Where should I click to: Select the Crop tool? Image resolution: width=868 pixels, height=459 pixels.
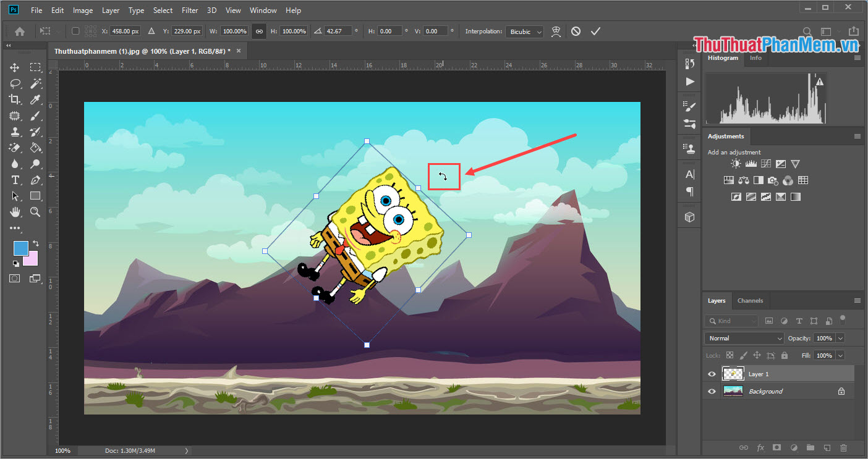(x=14, y=99)
